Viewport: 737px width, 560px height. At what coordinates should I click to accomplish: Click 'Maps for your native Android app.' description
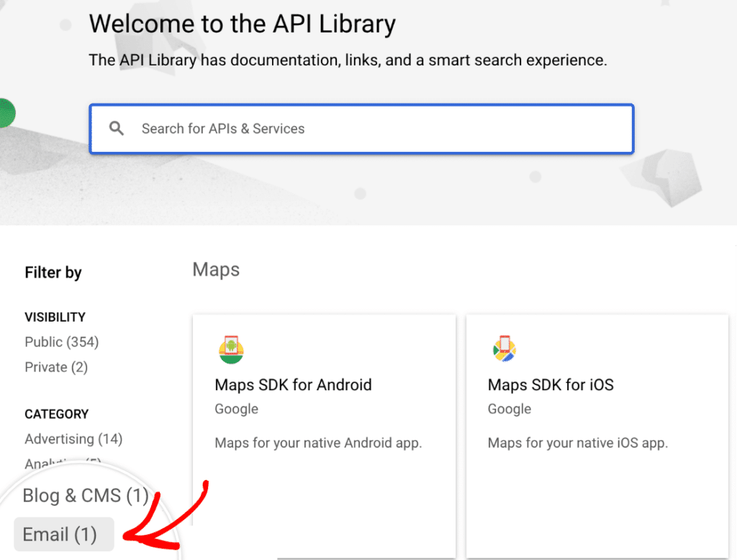pyautogui.click(x=318, y=443)
